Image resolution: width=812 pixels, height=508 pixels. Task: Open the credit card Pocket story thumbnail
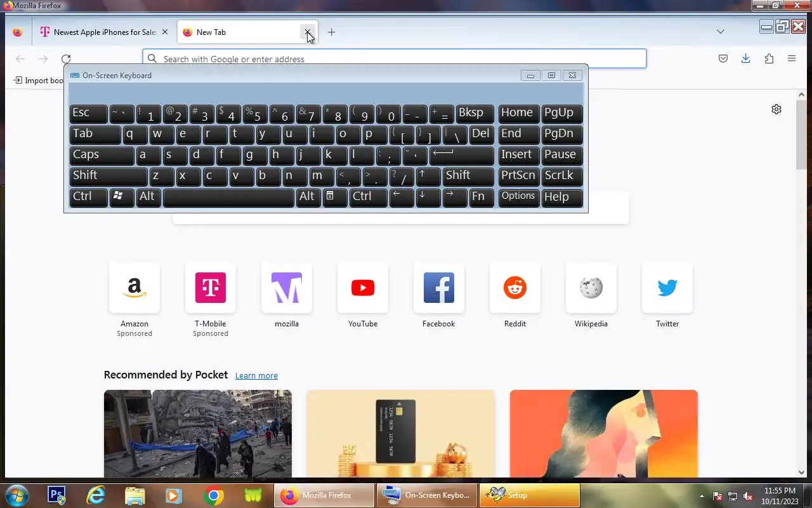401,434
